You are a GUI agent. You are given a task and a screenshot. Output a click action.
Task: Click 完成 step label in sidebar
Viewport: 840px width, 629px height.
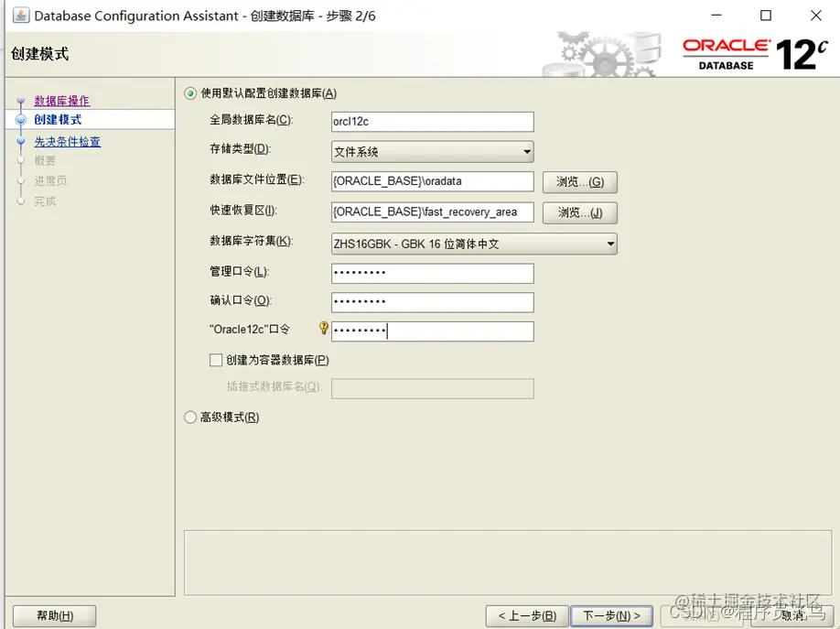45,201
